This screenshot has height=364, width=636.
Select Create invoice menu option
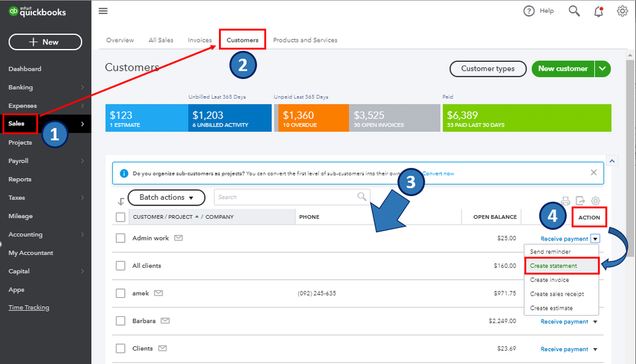point(562,280)
